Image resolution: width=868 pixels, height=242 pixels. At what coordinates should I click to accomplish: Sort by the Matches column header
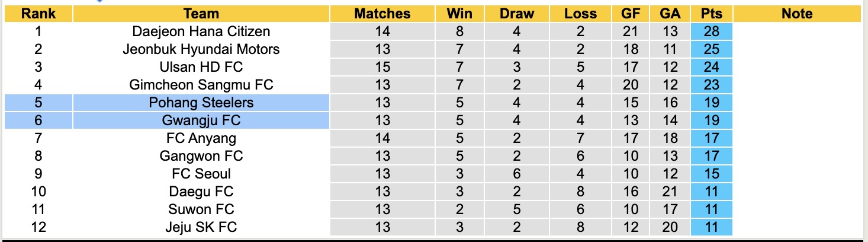click(x=382, y=14)
